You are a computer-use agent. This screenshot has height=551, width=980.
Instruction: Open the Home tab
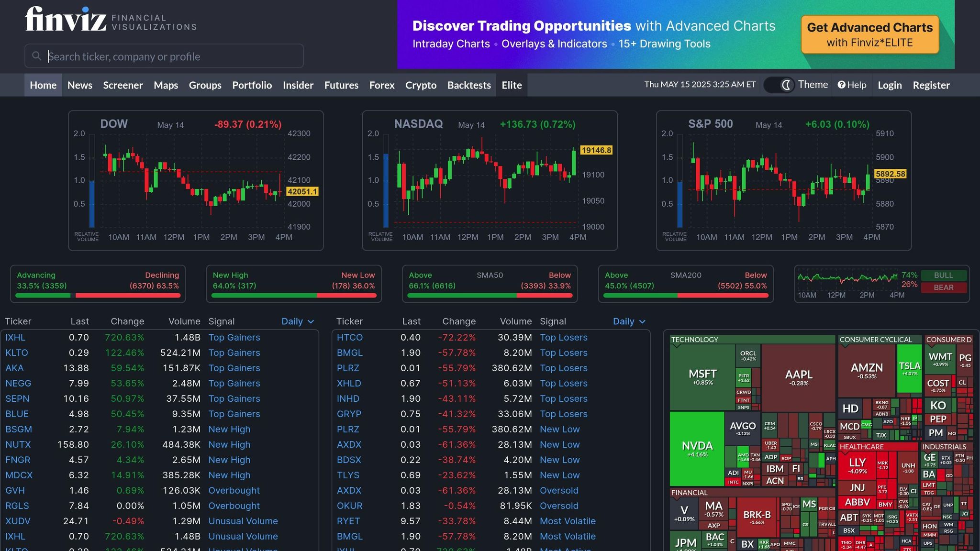43,85
